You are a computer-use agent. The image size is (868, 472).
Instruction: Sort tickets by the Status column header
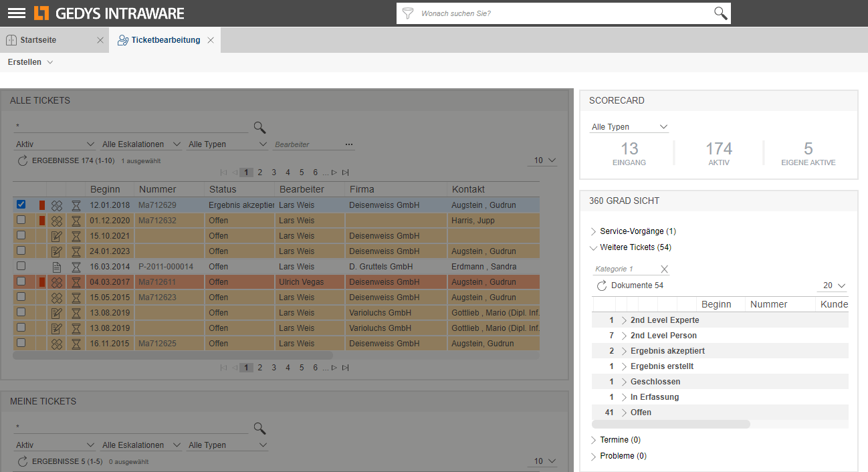[223, 189]
